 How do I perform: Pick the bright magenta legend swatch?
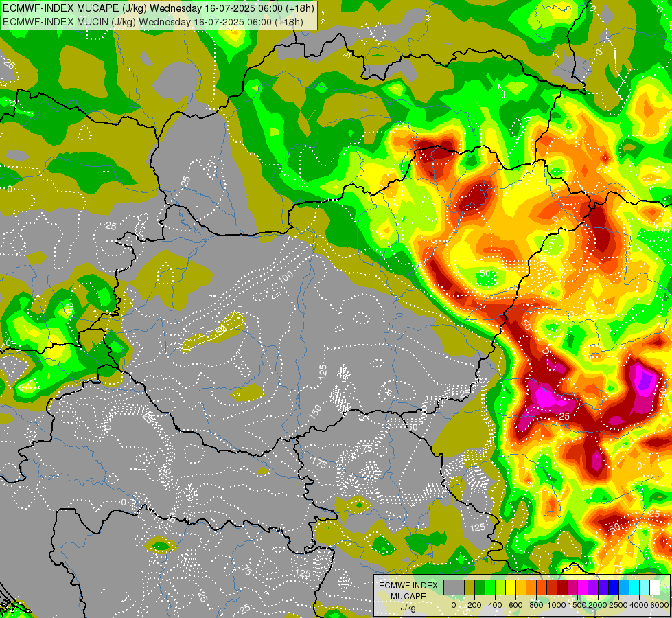coord(583,587)
